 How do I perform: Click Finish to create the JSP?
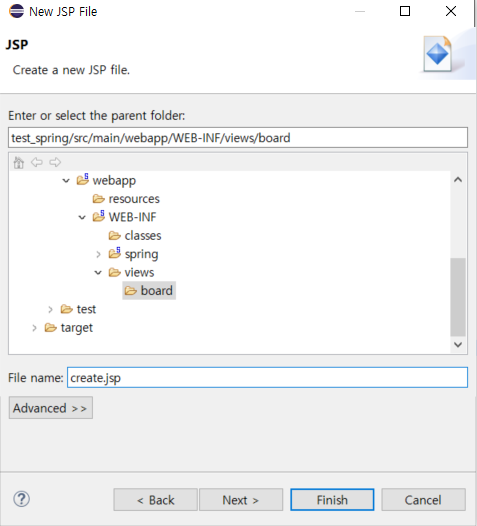pyautogui.click(x=332, y=500)
